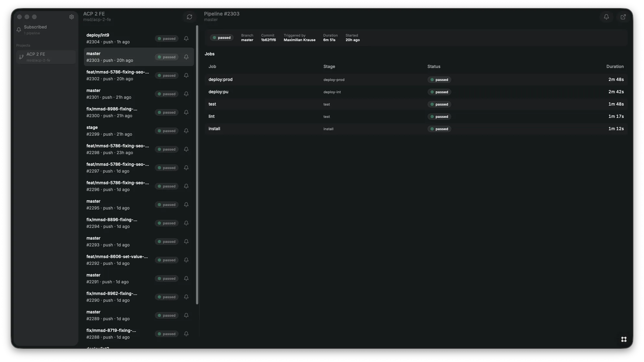This screenshot has width=644, height=362.
Task: Click the pipeline list scrollbar
Action: click(x=197, y=165)
